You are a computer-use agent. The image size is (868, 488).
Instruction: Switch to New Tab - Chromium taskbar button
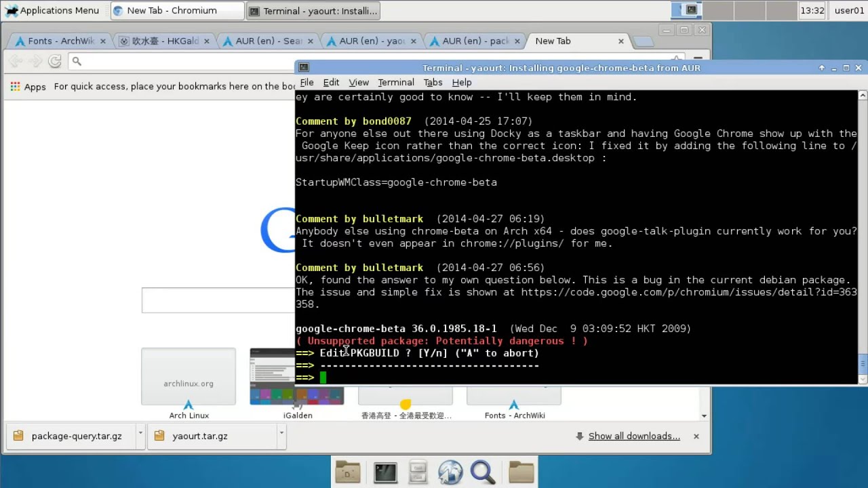click(x=176, y=10)
